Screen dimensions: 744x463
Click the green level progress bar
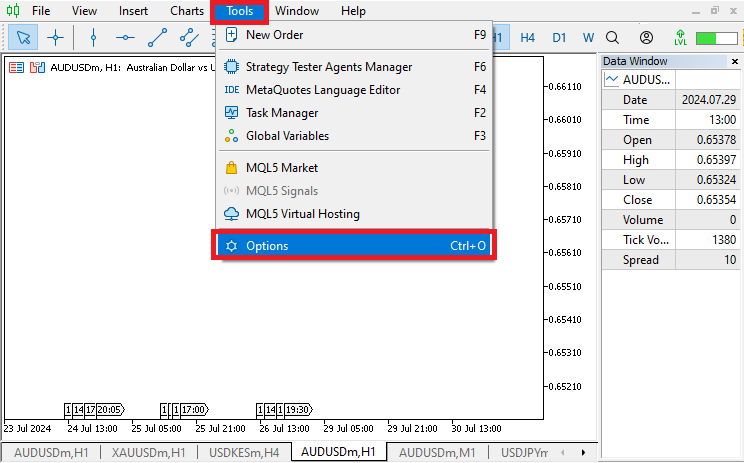[x=716, y=38]
